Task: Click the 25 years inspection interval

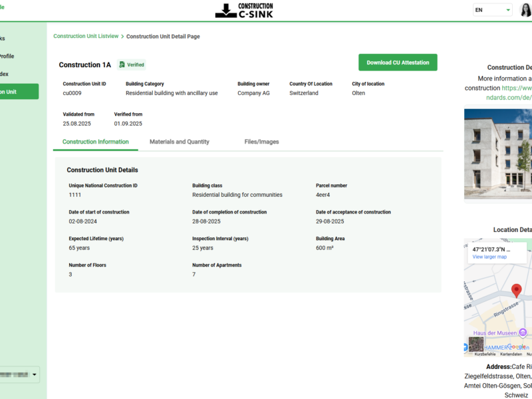Action: click(x=203, y=247)
